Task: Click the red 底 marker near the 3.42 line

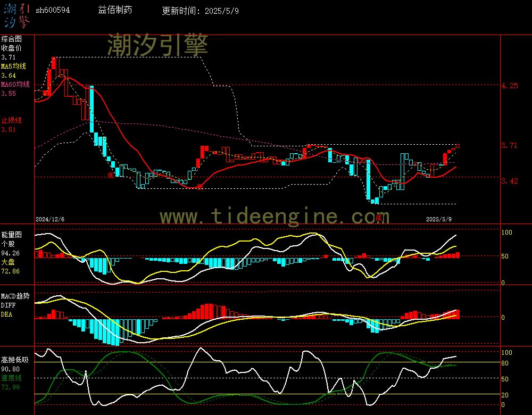Action: [111, 175]
